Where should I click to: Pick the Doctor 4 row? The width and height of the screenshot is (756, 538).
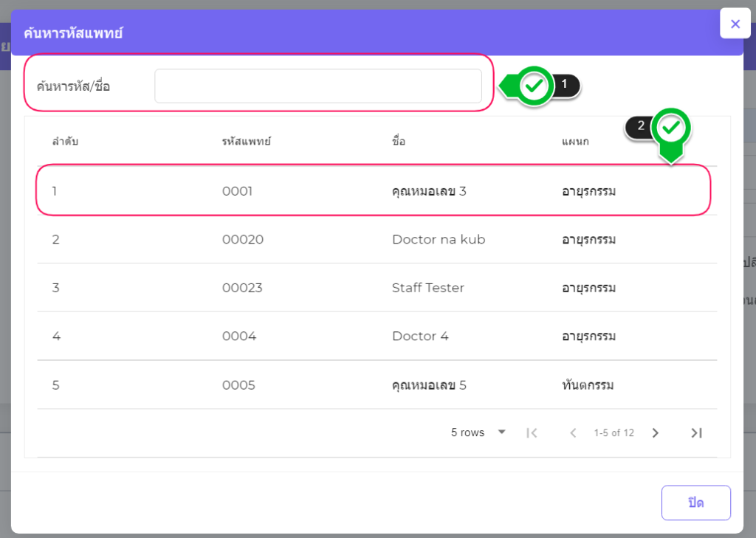[419, 337]
